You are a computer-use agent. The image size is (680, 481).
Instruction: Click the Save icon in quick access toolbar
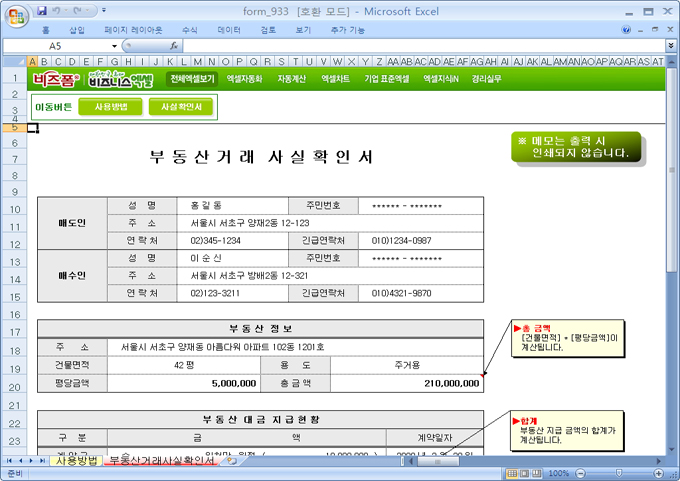click(x=42, y=11)
